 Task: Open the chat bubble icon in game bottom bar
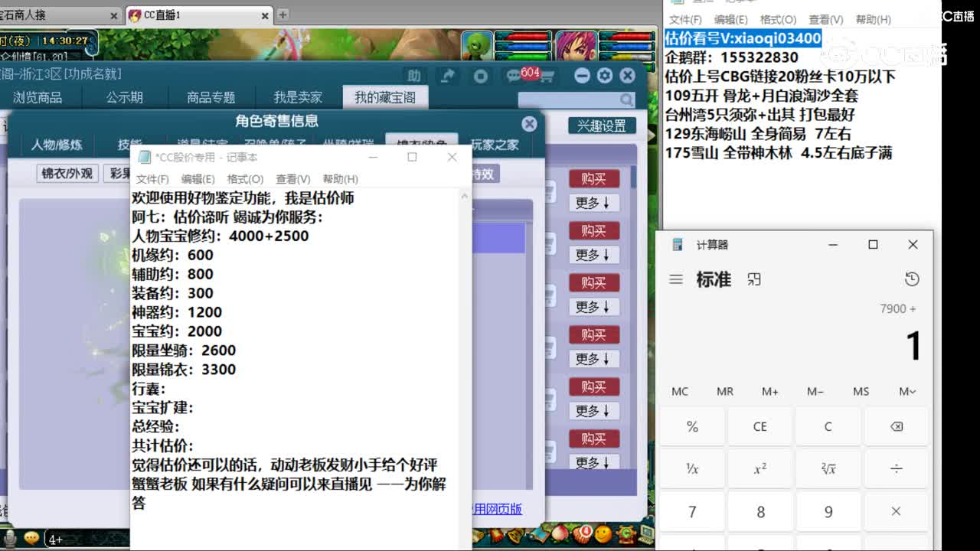[x=31, y=538]
